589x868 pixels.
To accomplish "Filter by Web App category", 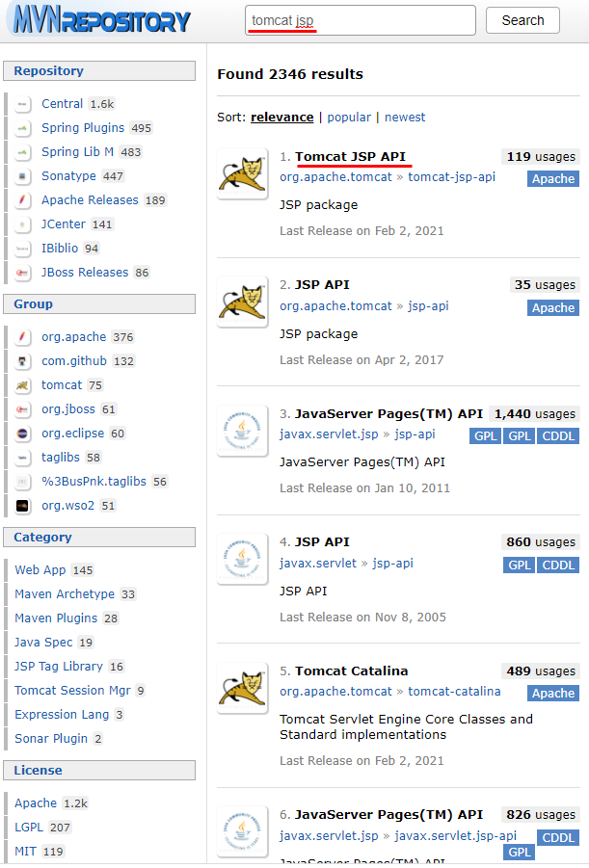I will (x=40, y=570).
